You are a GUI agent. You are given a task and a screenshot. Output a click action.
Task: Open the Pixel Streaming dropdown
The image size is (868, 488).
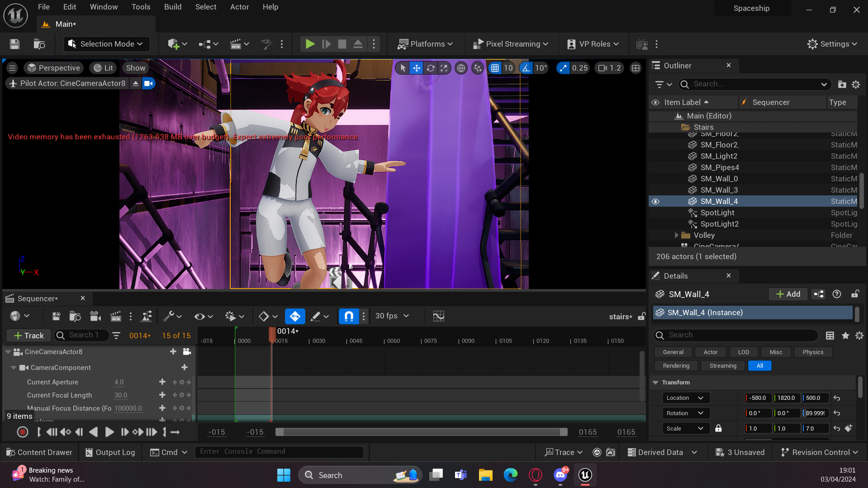510,44
